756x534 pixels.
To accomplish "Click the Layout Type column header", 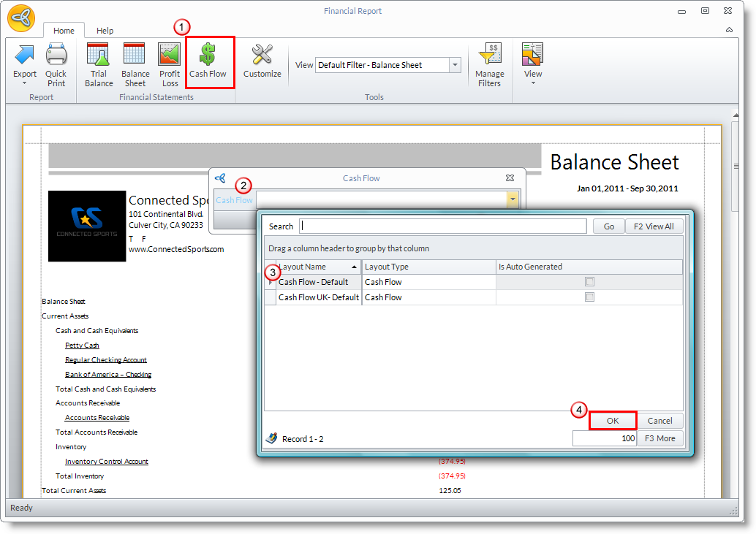I will pyautogui.click(x=428, y=267).
